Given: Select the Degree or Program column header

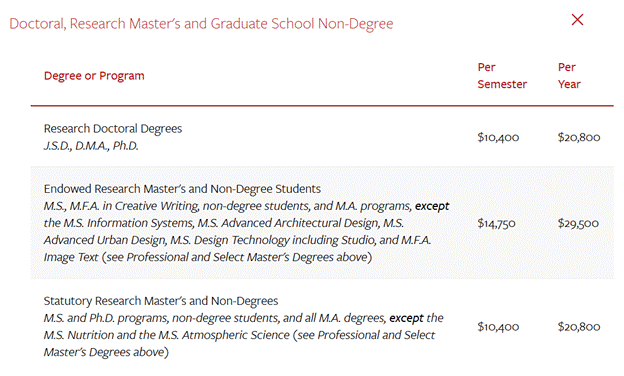Looking at the screenshot, I should point(94,76).
